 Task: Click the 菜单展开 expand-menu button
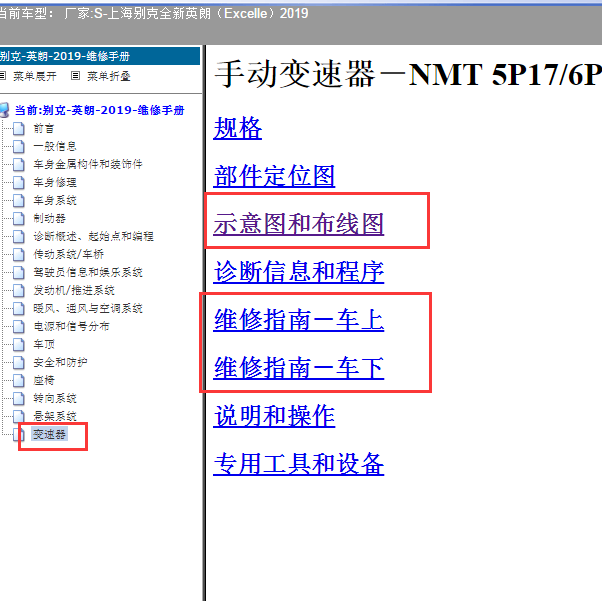[x=35, y=76]
